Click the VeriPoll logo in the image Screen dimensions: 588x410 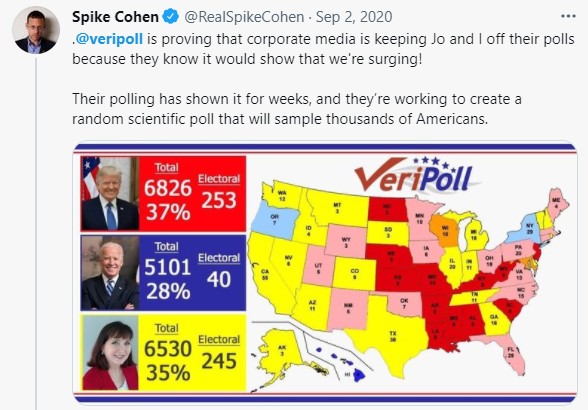pos(414,176)
